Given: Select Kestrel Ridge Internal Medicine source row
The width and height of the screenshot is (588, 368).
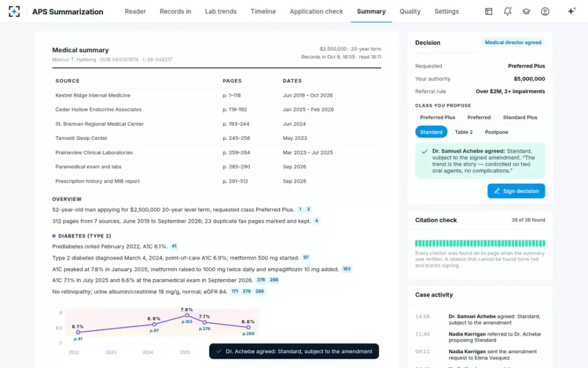Looking at the screenshot, I should click(x=217, y=95).
